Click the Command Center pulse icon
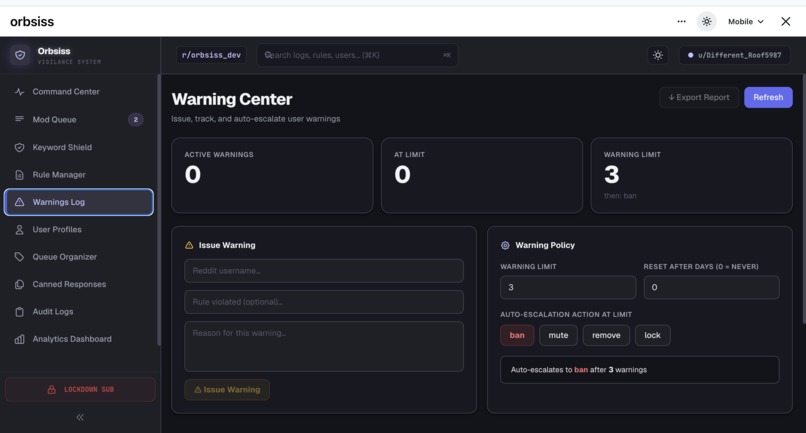The height and width of the screenshot is (433, 806). [x=20, y=92]
